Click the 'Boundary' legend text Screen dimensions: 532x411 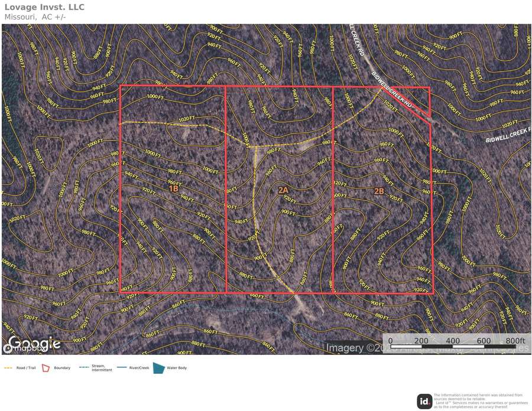62,368
